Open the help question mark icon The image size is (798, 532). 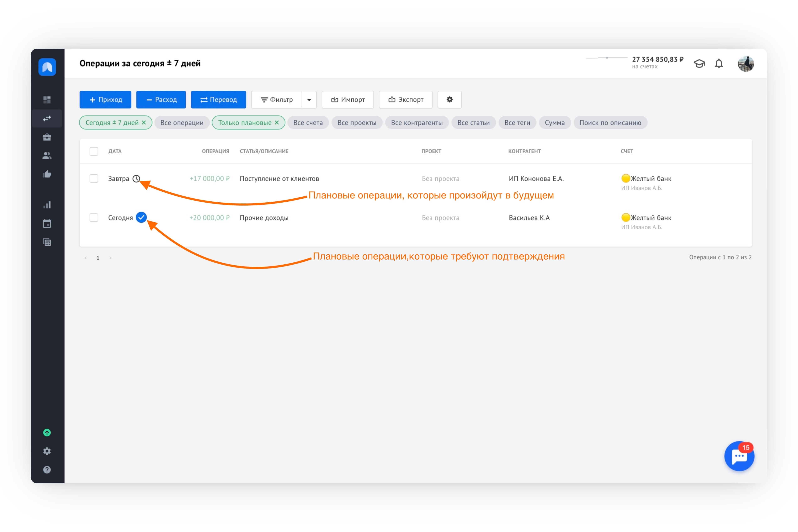click(x=47, y=470)
